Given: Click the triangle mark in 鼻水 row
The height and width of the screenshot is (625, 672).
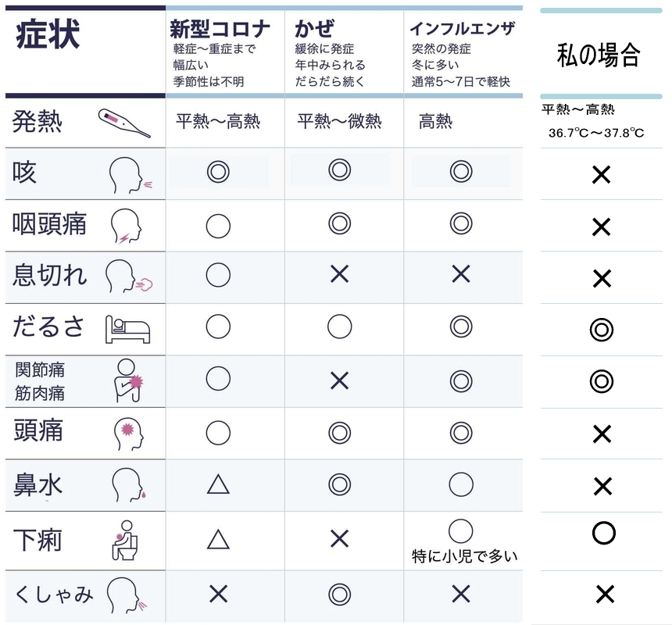Looking at the screenshot, I should pos(218,485).
